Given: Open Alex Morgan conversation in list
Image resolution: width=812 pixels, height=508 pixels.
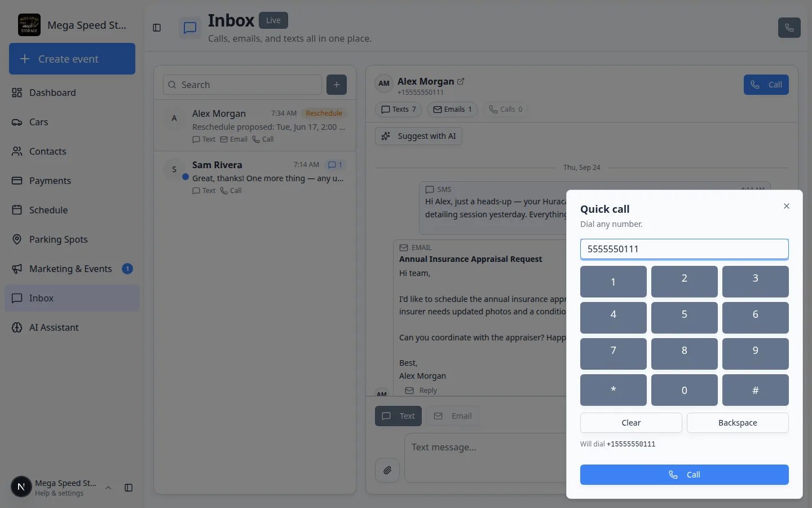Looking at the screenshot, I should (x=255, y=125).
